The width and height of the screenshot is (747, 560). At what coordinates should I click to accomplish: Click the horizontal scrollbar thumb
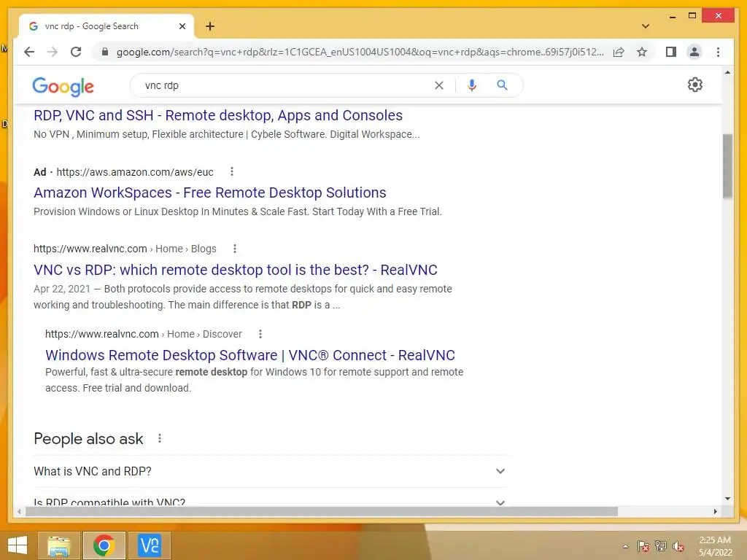point(322,511)
